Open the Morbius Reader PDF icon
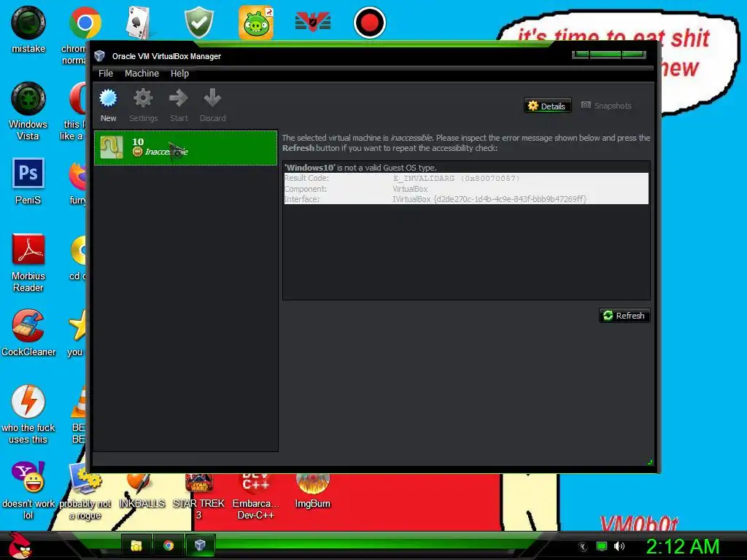 28,262
